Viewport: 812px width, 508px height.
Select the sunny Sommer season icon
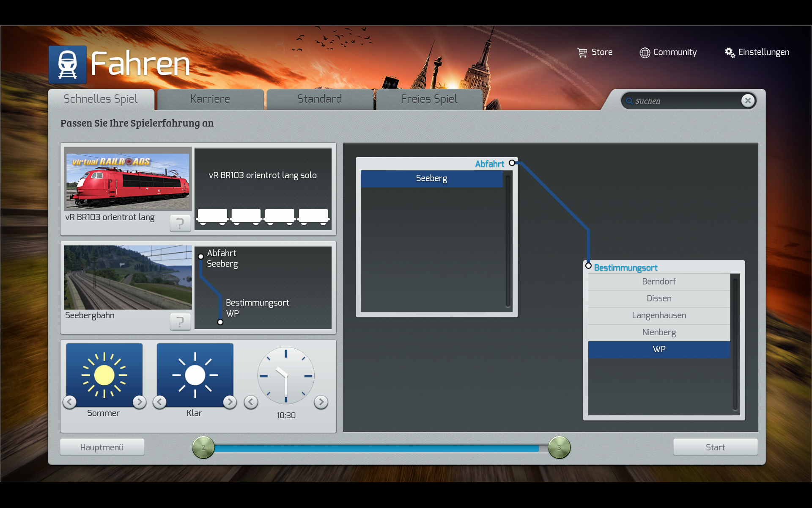coord(104,375)
